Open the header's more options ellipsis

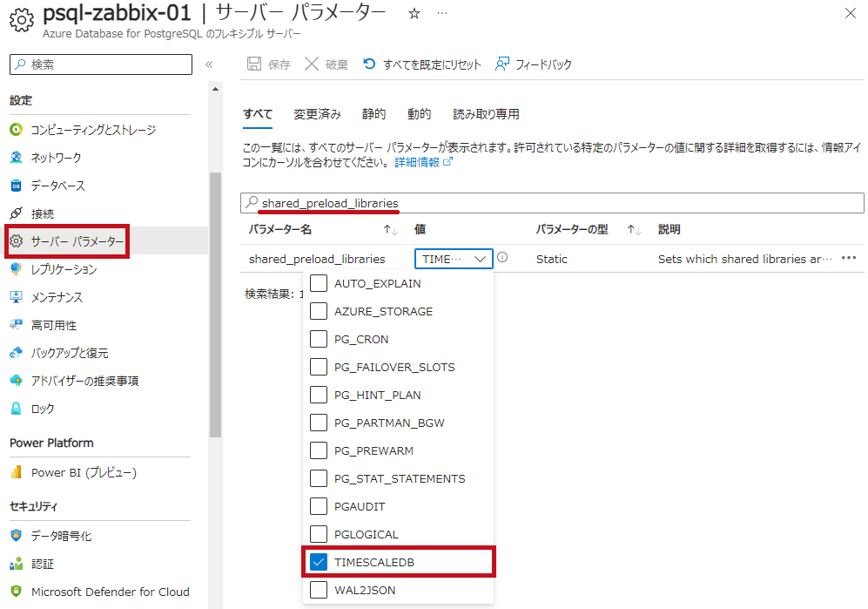tap(441, 13)
